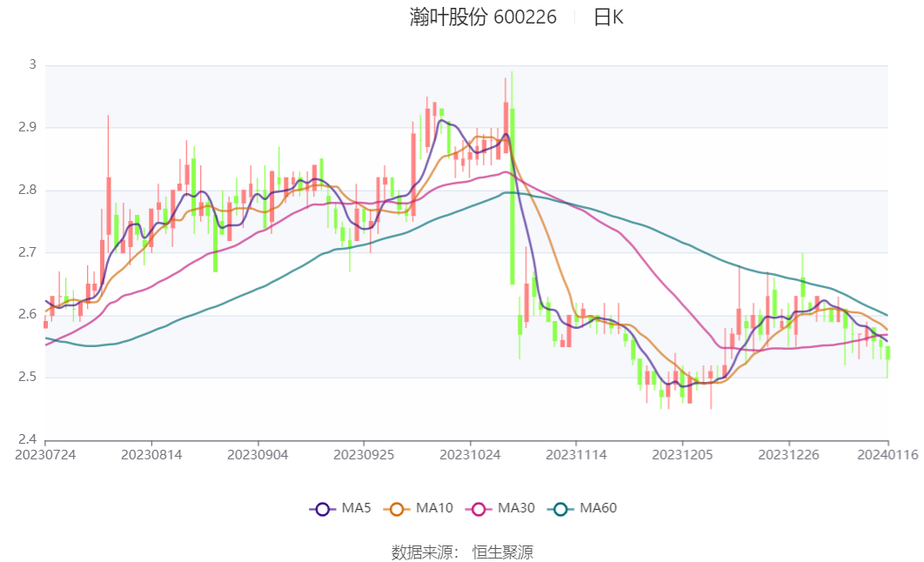Screen dimensions: 924x562
Task: Click the last green candlestick at 20240116
Action: click(x=887, y=353)
